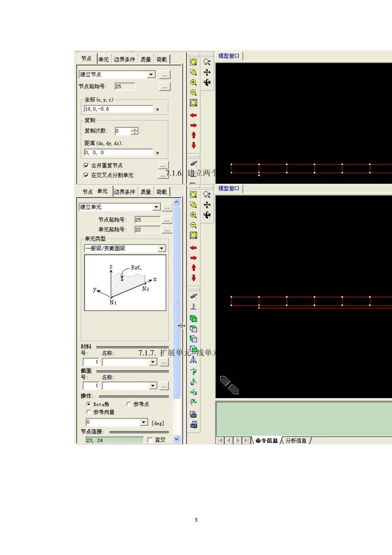Click Zoom Fit icon atop upper toolbar

pyautogui.click(x=193, y=62)
